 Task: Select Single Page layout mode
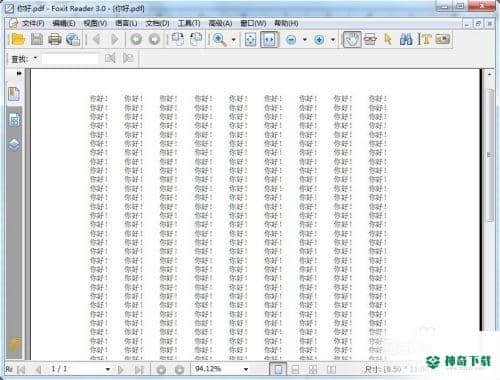tap(278, 369)
